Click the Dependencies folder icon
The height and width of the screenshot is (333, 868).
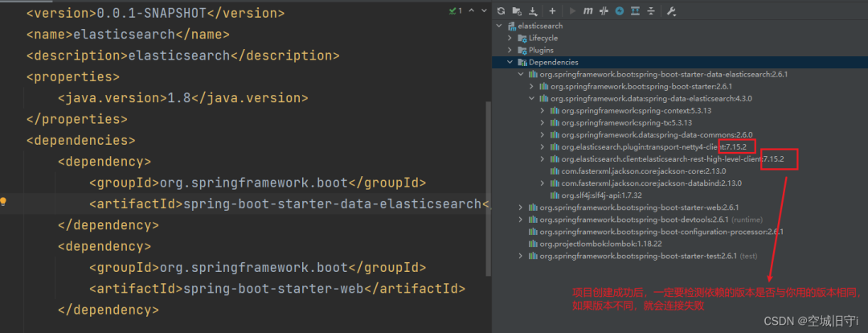click(x=522, y=63)
